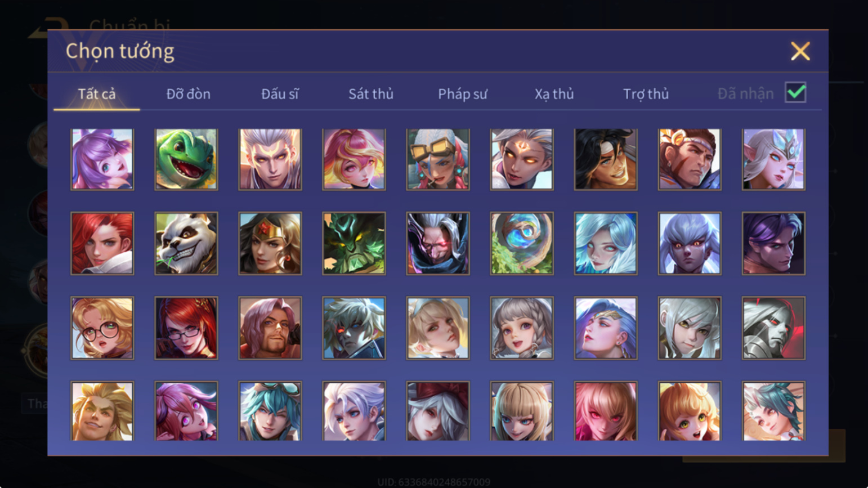Choose the tiara-wearing dark-haired woman hero
The width and height of the screenshot is (868, 488).
[x=270, y=243]
